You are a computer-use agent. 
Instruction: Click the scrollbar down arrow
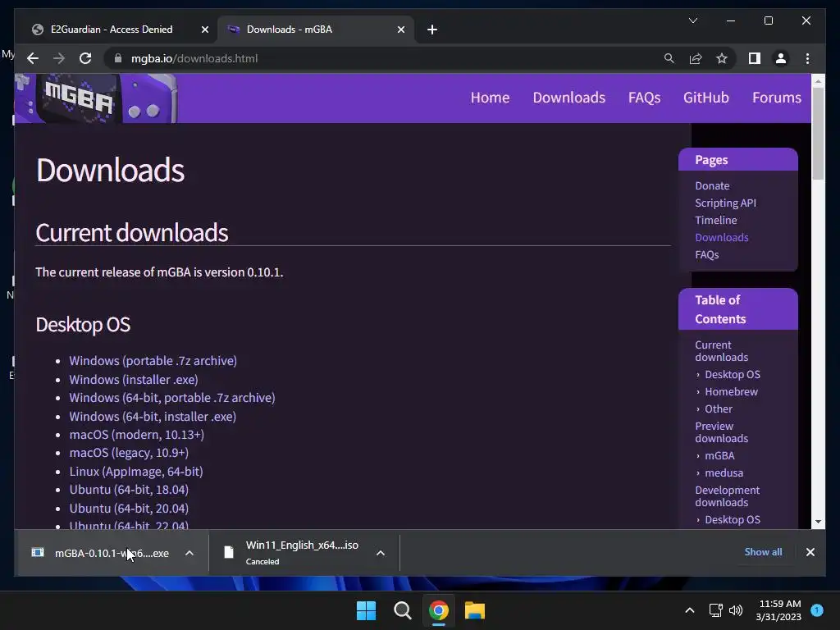click(x=818, y=521)
